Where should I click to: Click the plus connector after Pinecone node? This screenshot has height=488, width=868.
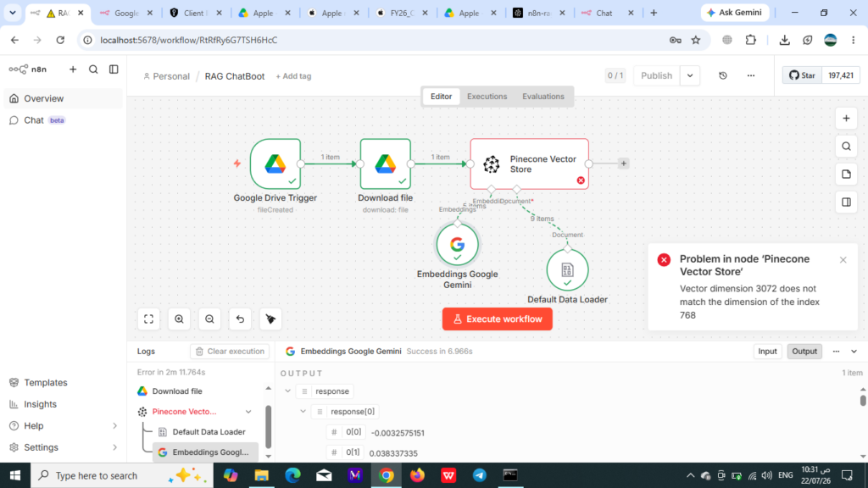coord(623,164)
